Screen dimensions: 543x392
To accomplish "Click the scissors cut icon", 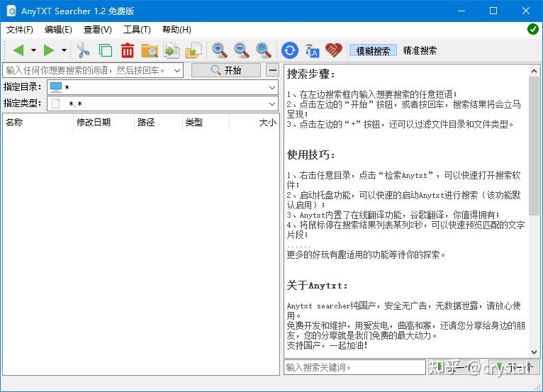I will coord(83,50).
